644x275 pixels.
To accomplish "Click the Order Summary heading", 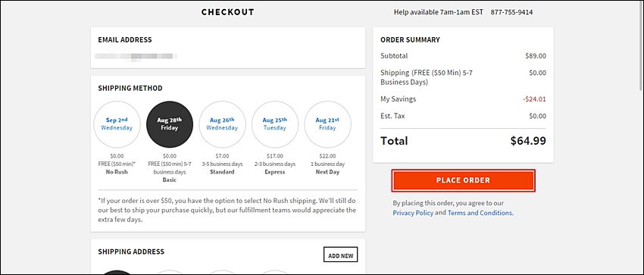I will [x=410, y=40].
